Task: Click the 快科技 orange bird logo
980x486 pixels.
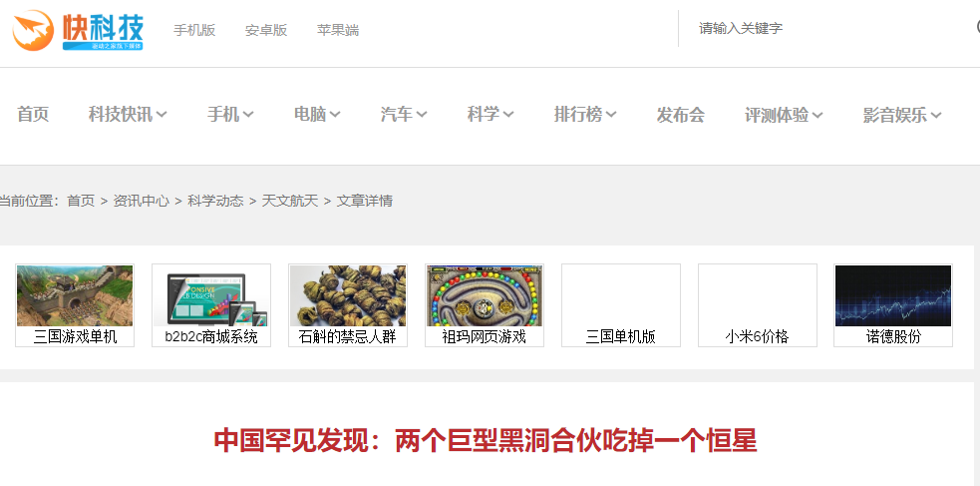Action: coord(33,30)
